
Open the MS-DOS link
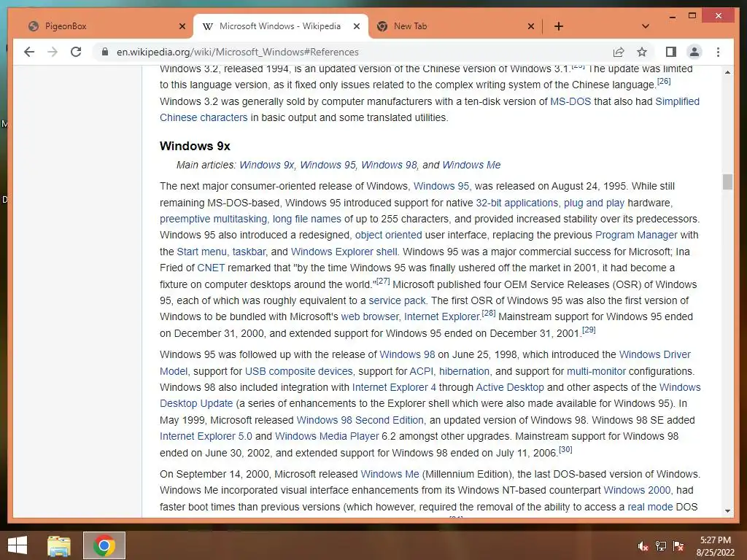click(x=570, y=101)
